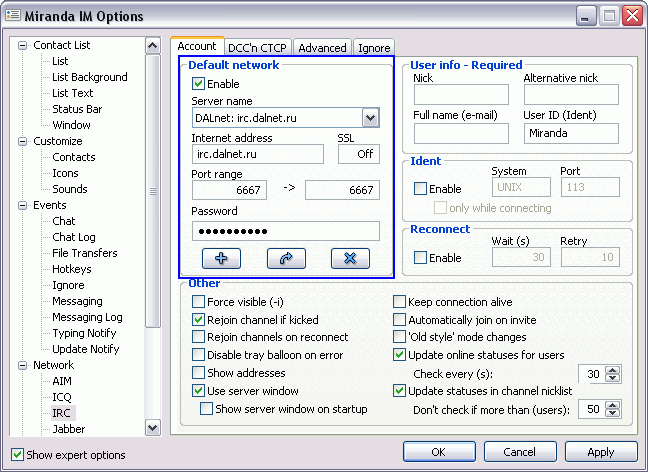Viewport: 648px width, 472px height.
Task: Check Automatically join on invite
Action: [399, 319]
